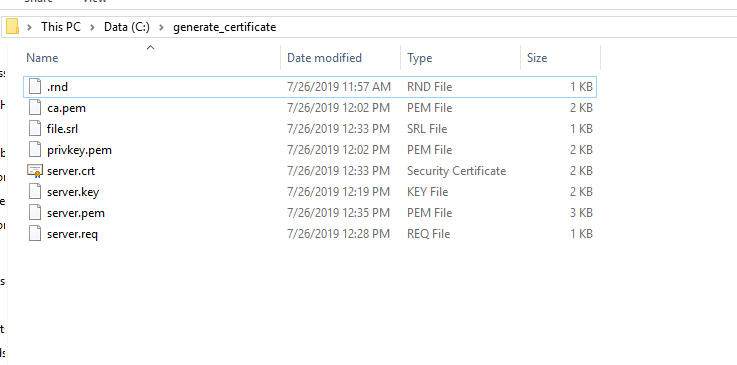Image resolution: width=737 pixels, height=365 pixels.
Task: Click the REQ File type text
Action: [x=428, y=233]
